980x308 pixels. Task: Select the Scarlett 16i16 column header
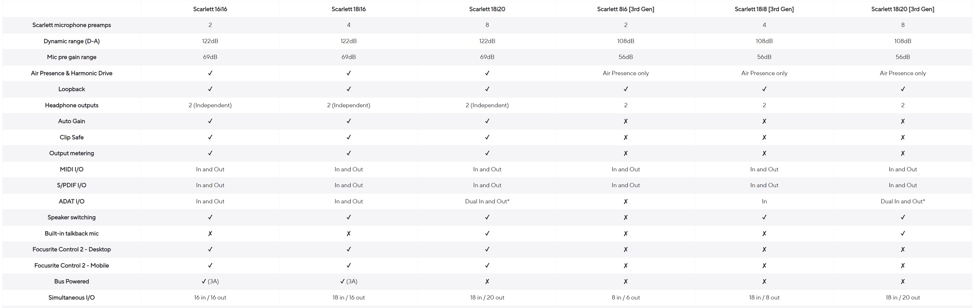coord(210,9)
